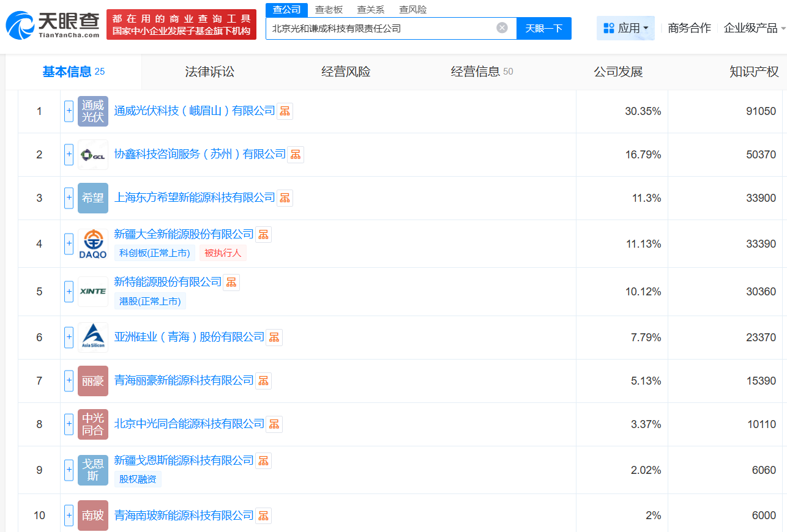Image resolution: width=787 pixels, height=532 pixels.
Task: Open the 应用 dropdown menu
Action: coord(625,28)
